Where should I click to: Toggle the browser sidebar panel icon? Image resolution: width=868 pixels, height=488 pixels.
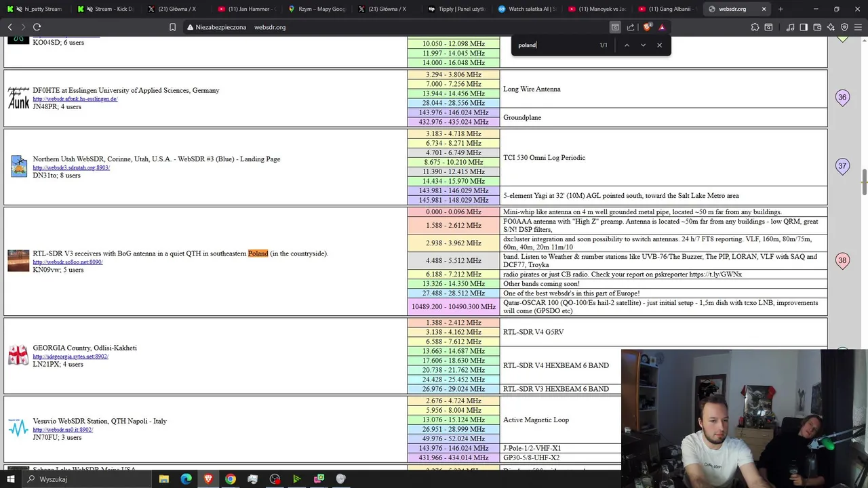tap(804, 27)
